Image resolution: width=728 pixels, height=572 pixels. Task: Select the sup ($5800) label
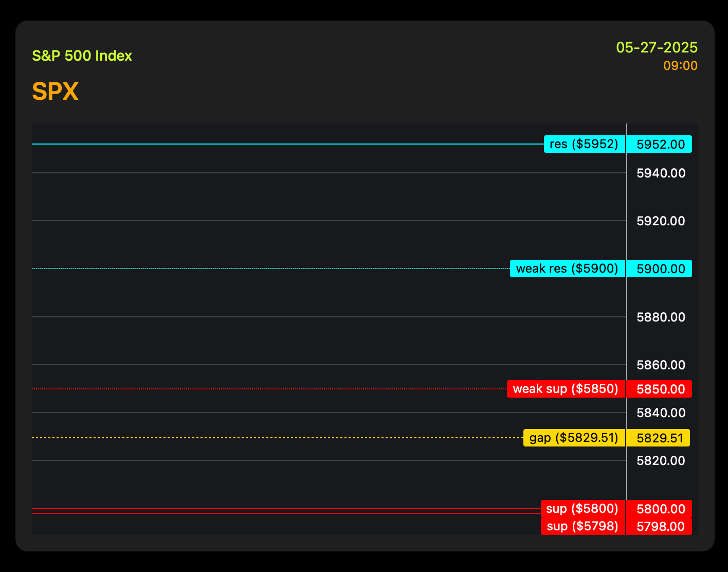coord(583,509)
